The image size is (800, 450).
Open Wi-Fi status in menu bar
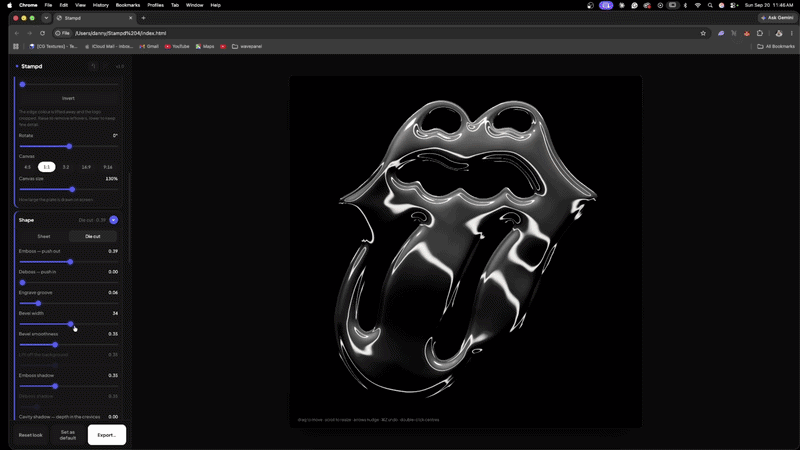click(x=697, y=5)
